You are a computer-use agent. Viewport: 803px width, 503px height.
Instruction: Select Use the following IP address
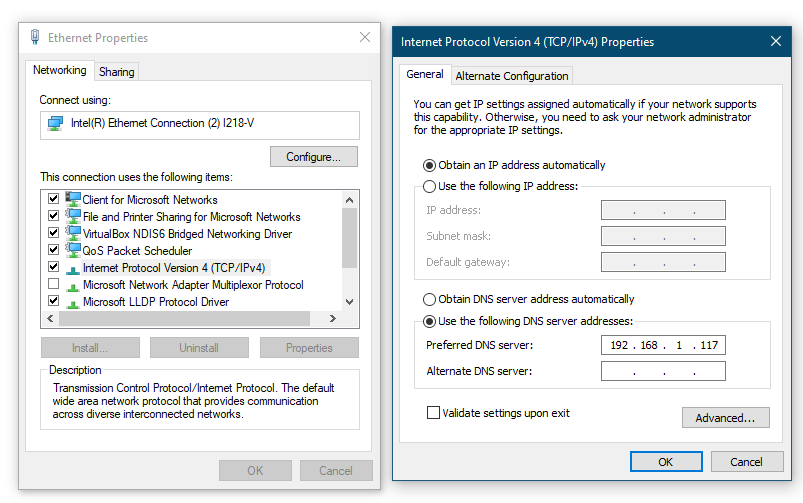click(x=429, y=186)
